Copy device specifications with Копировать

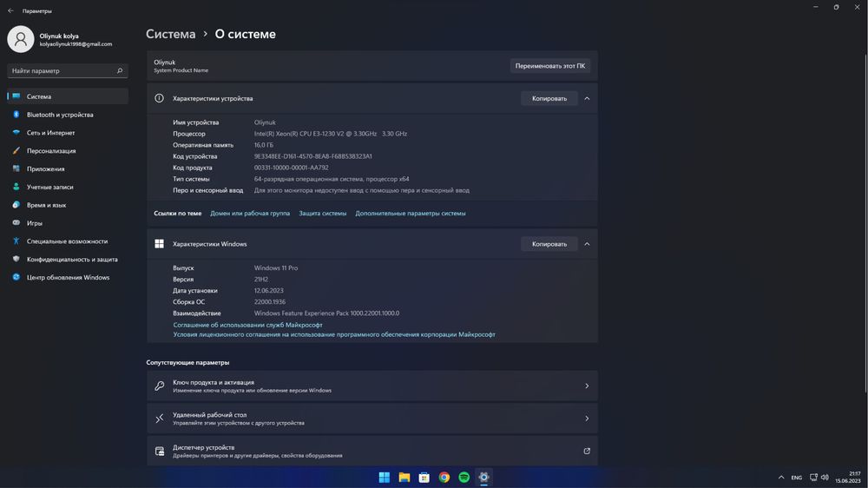pyautogui.click(x=549, y=99)
